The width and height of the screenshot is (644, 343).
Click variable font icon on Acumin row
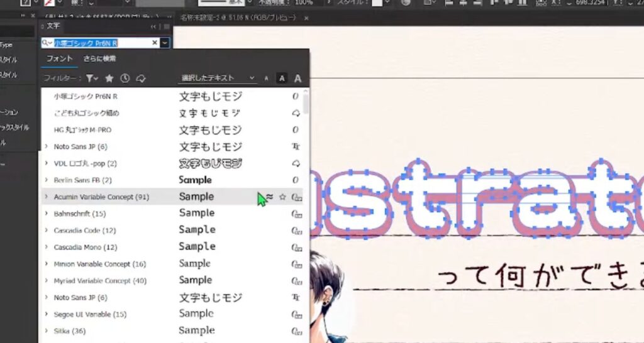[x=297, y=197]
